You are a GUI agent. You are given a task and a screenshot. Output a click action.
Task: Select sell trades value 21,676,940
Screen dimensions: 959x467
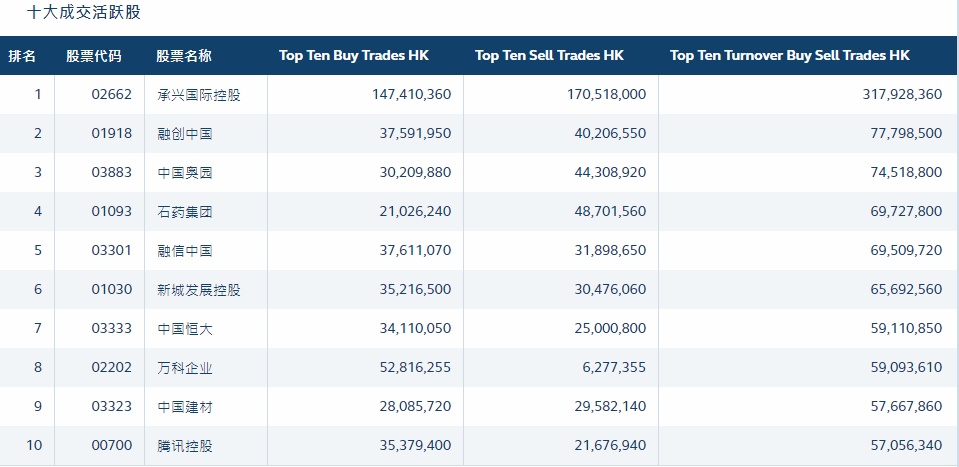tap(606, 446)
